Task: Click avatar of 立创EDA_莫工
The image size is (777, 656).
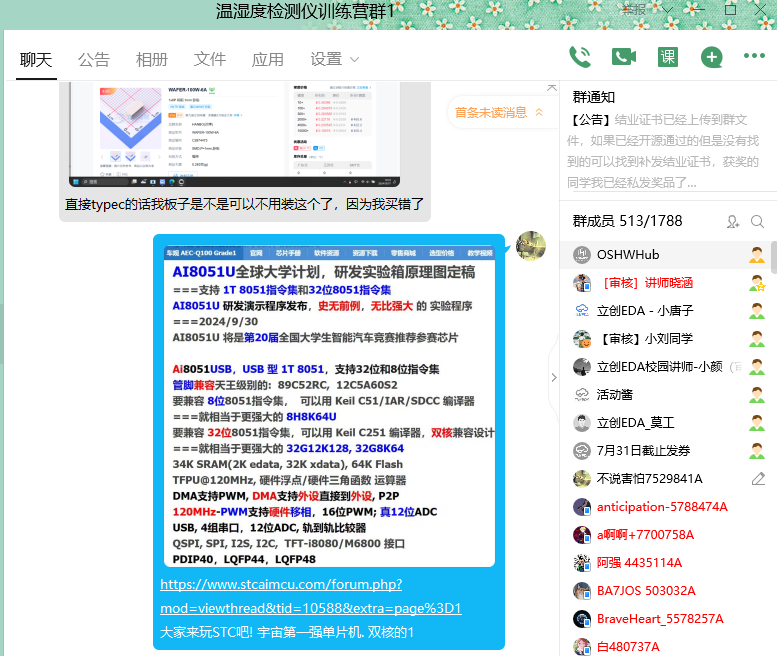Action: point(582,423)
